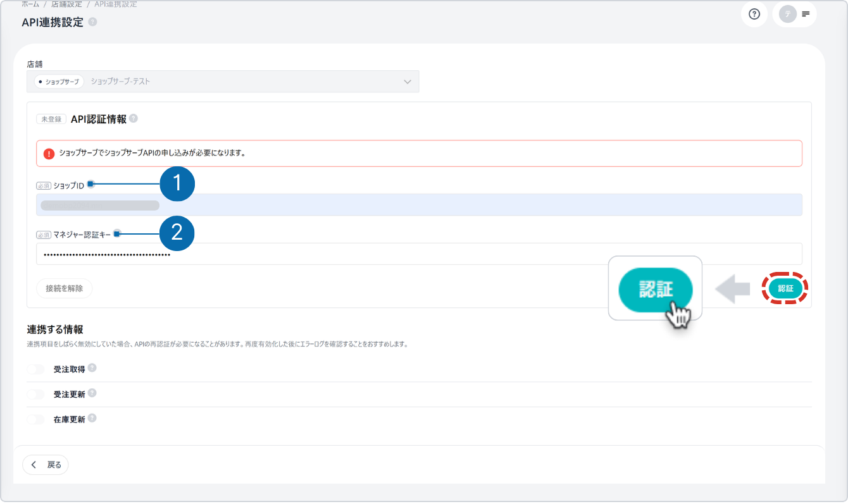
Task: Go to ホーム in the breadcrumb
Action: coord(30,4)
